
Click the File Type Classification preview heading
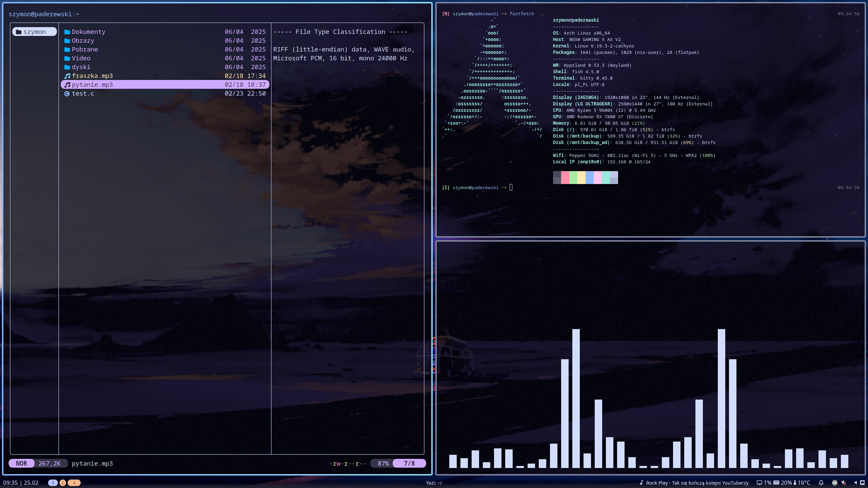340,32
